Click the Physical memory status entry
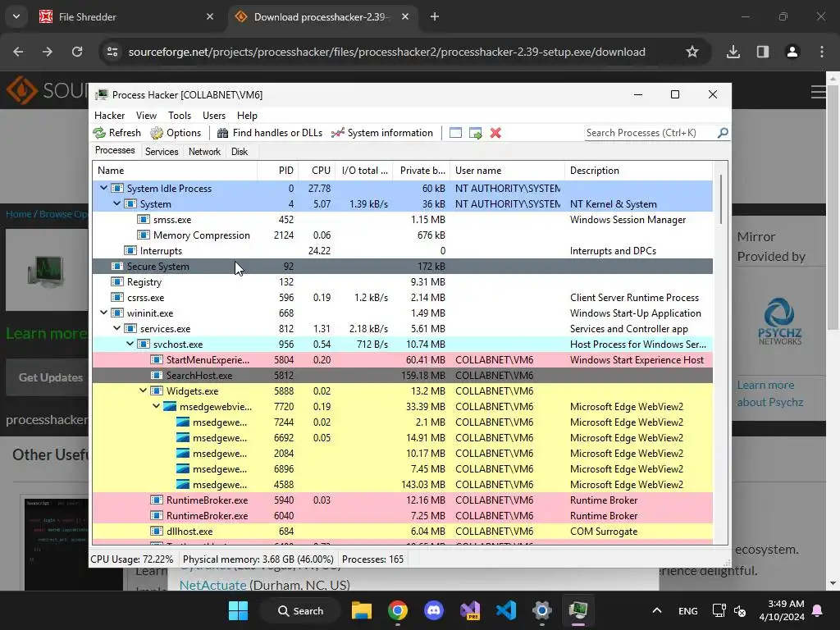The image size is (840, 630). (258, 559)
